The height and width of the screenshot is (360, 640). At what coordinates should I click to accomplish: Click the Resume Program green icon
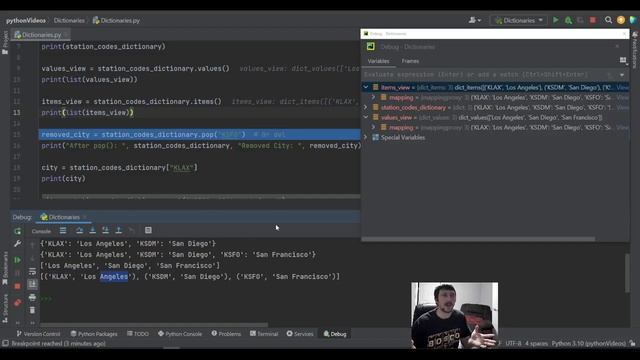point(18,260)
